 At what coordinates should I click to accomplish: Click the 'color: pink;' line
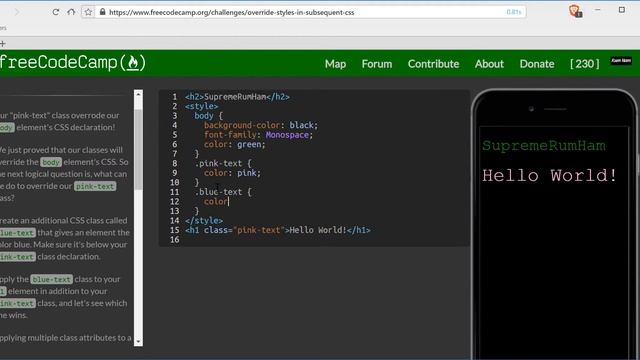232,173
